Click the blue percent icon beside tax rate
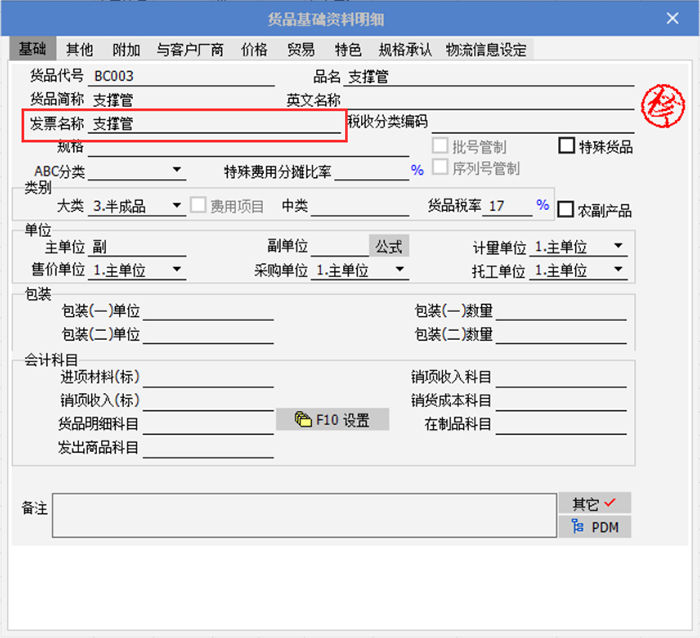 542,205
